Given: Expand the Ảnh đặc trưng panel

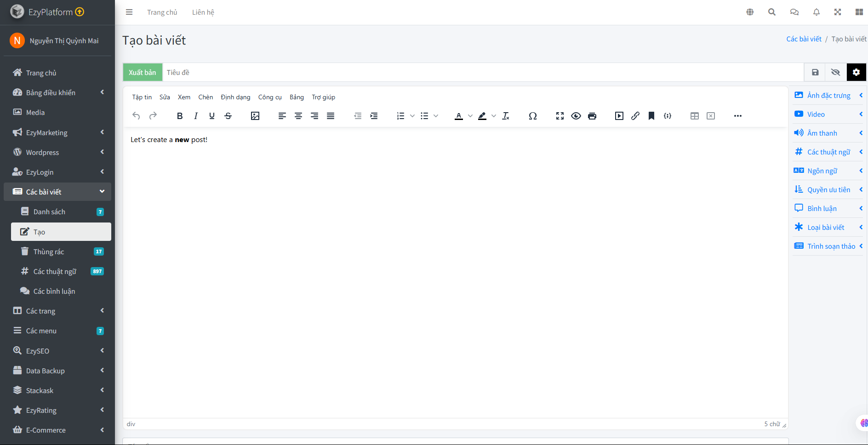Looking at the screenshot, I should 828,95.
